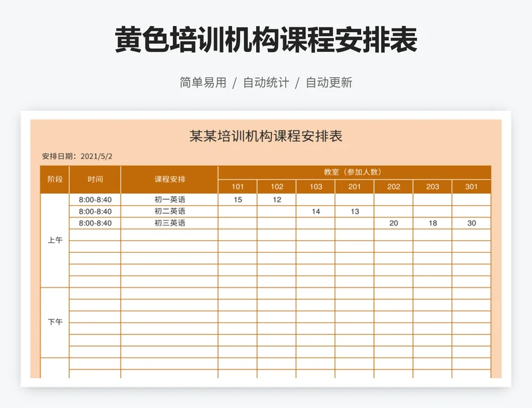Select the 下午 stage cell
532x408 pixels.
coord(55,322)
